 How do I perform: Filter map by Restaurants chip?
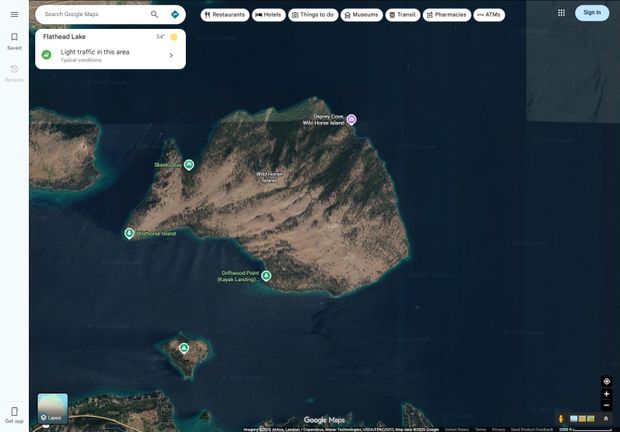click(x=225, y=15)
